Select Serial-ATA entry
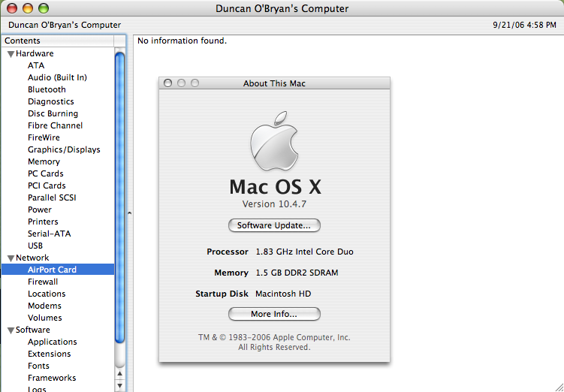This screenshot has width=564, height=392. pos(50,234)
